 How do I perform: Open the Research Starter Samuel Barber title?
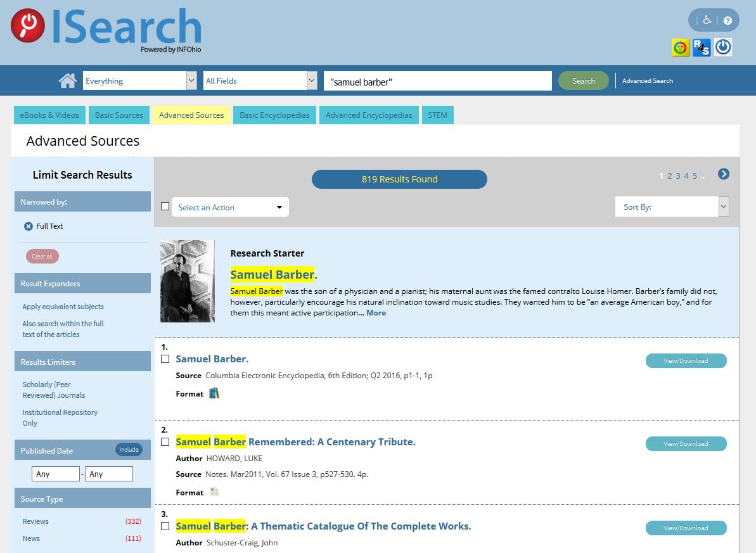(x=273, y=274)
